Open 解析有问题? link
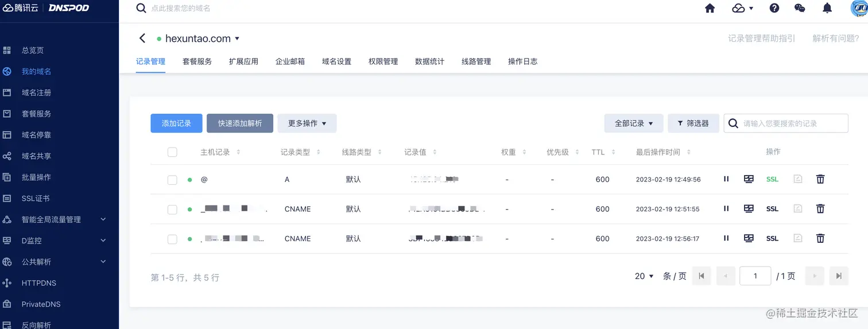This screenshot has width=868, height=329. [x=836, y=38]
